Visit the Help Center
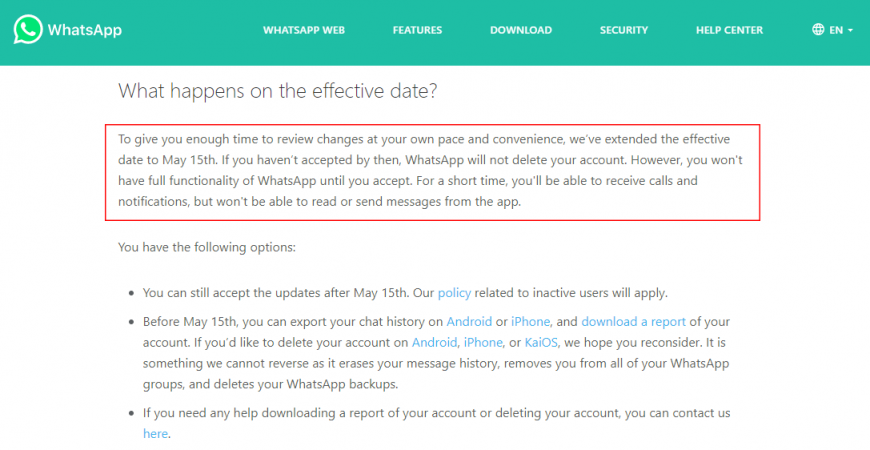The image size is (870, 450). point(729,30)
